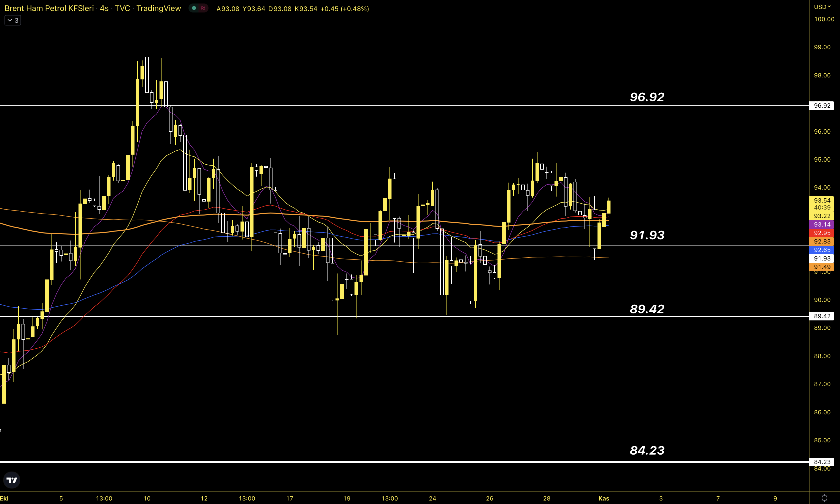Screen dimensions: 840x504
Task: Open the USD currency dropdown
Action: (x=822, y=7)
